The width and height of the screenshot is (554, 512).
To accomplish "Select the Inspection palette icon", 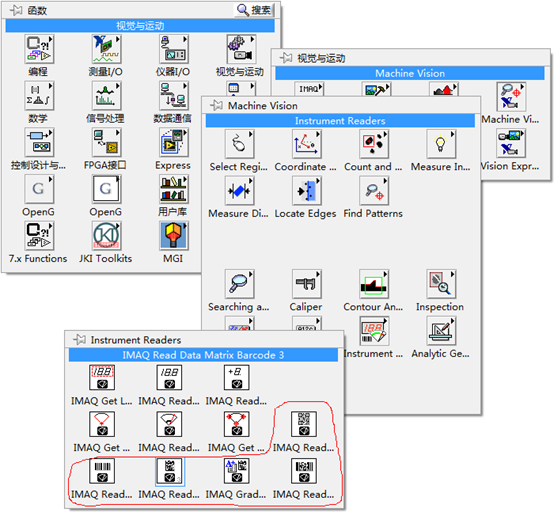I will pyautogui.click(x=441, y=284).
